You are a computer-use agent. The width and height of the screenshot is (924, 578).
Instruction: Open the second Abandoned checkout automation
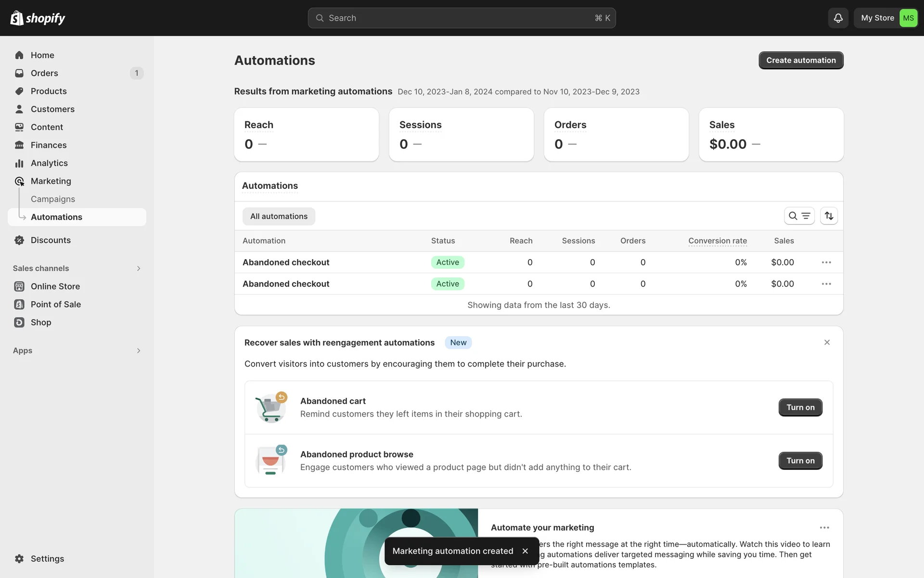pyautogui.click(x=286, y=284)
